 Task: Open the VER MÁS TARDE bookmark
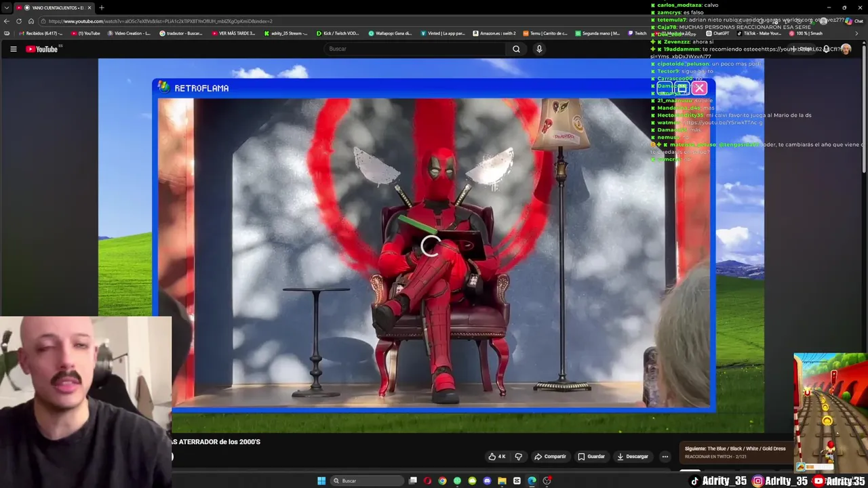234,33
